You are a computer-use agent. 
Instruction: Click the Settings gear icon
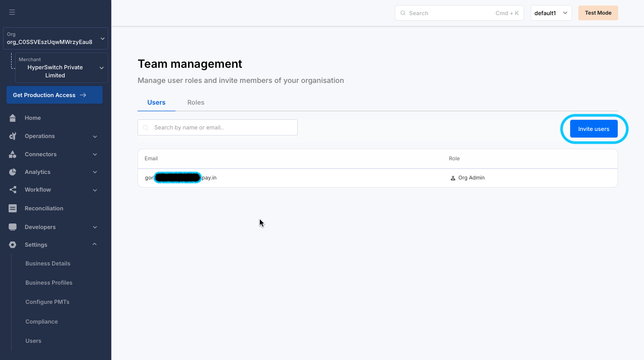coord(13,245)
